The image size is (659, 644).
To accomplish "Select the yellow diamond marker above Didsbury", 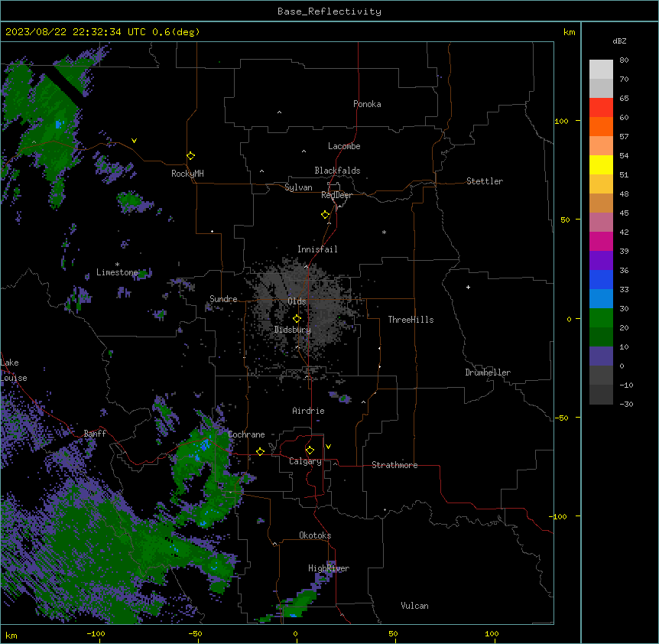I will coord(297,319).
